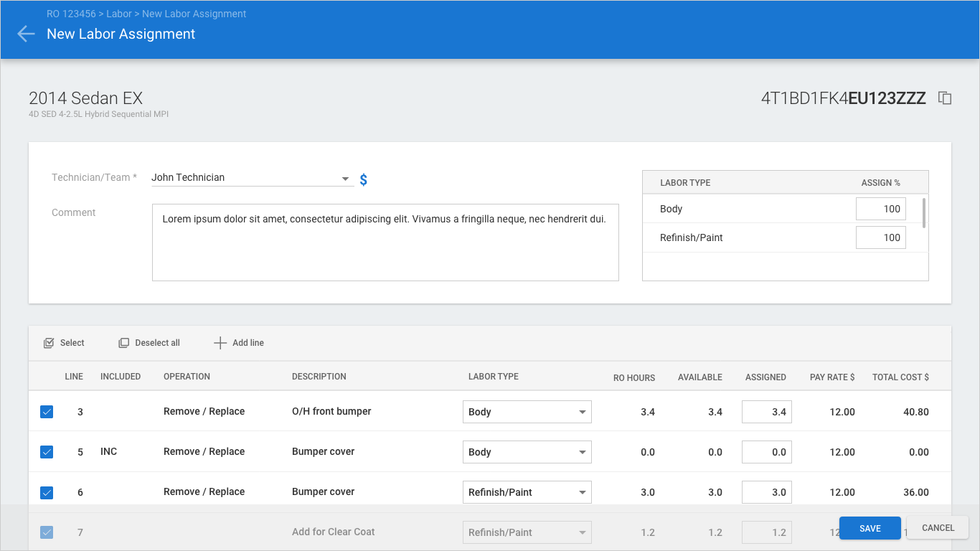This screenshot has width=980, height=551.
Task: Click the Add line plus icon
Action: pos(220,343)
